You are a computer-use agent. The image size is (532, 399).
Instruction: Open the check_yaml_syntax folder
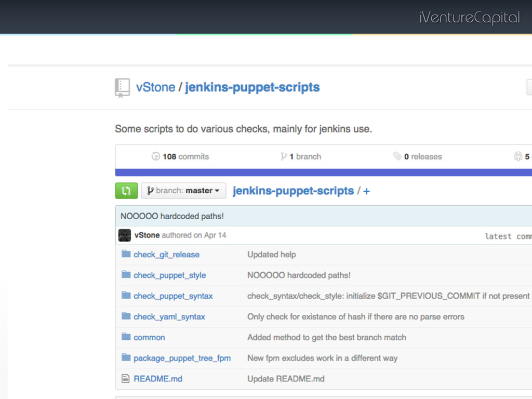tap(169, 316)
